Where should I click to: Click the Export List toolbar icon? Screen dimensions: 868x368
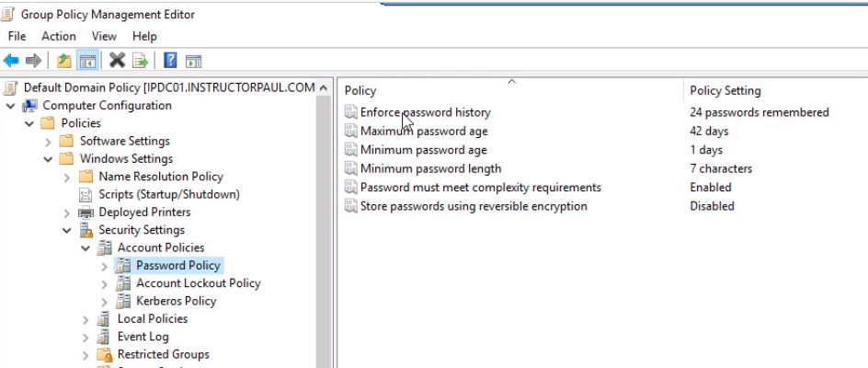pyautogui.click(x=141, y=61)
